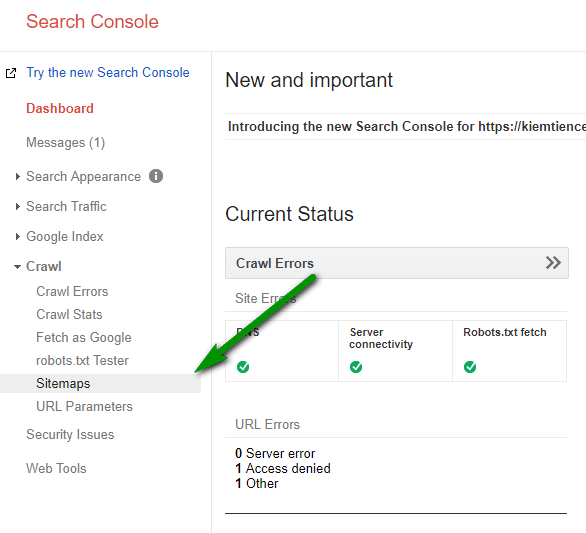This screenshot has width=586, height=533.
Task: Click the 1 Access denied entry
Action: [x=283, y=468]
